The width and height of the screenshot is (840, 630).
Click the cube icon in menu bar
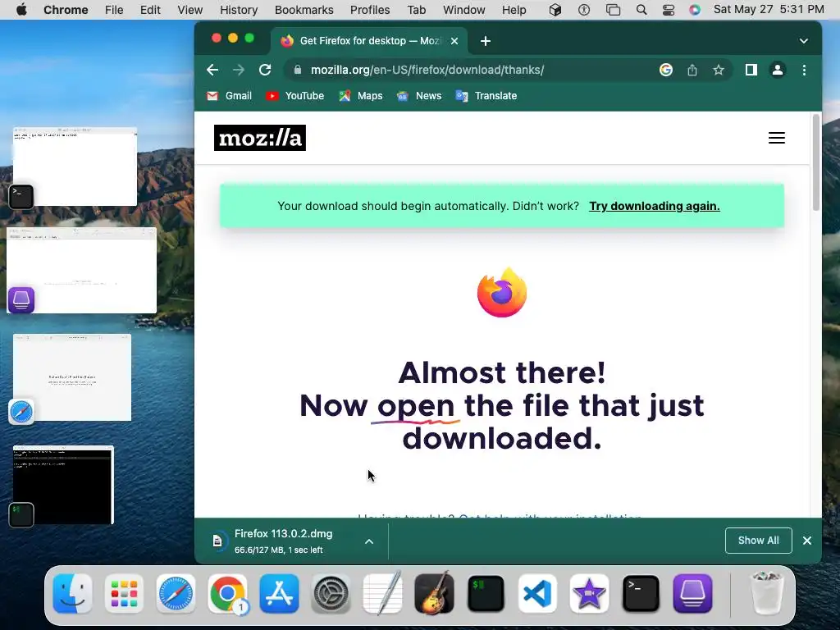[555, 10]
